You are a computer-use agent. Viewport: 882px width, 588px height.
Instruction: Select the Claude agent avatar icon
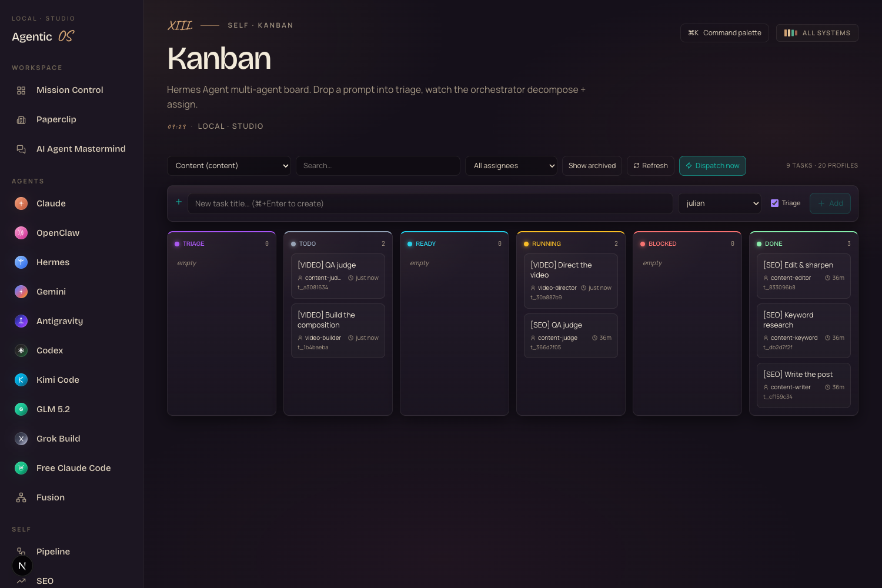pyautogui.click(x=21, y=203)
